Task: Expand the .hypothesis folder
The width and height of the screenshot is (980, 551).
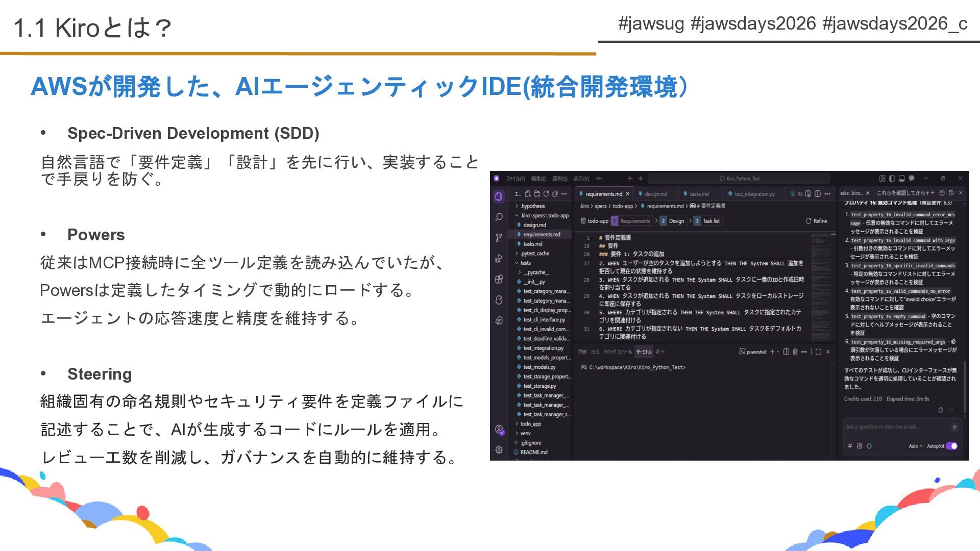Action: pos(532,206)
